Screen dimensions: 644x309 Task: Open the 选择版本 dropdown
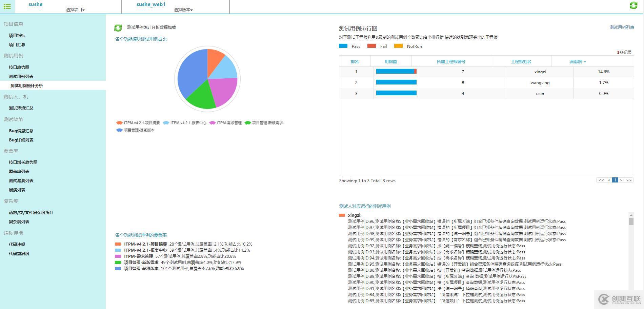(x=183, y=10)
